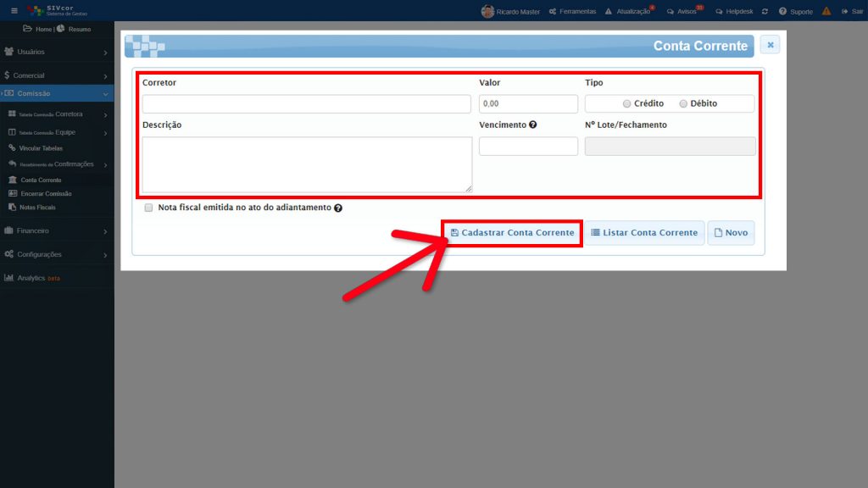Click the Suporte question mark icon
The image size is (868, 488).
[782, 11]
